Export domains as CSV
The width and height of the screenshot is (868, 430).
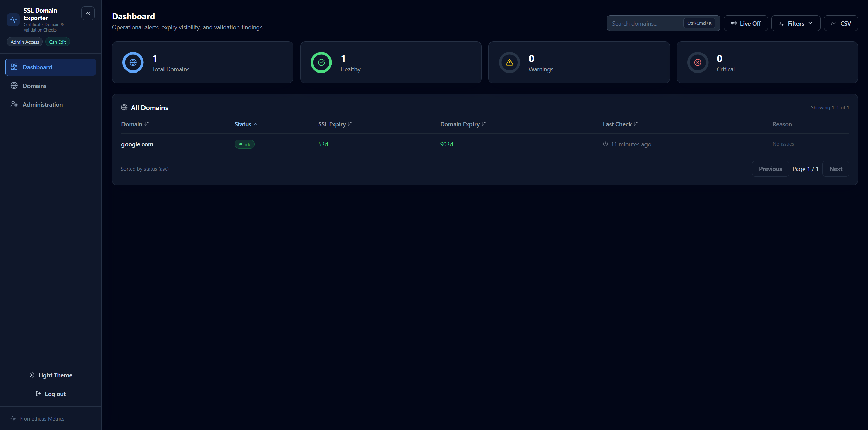point(841,23)
